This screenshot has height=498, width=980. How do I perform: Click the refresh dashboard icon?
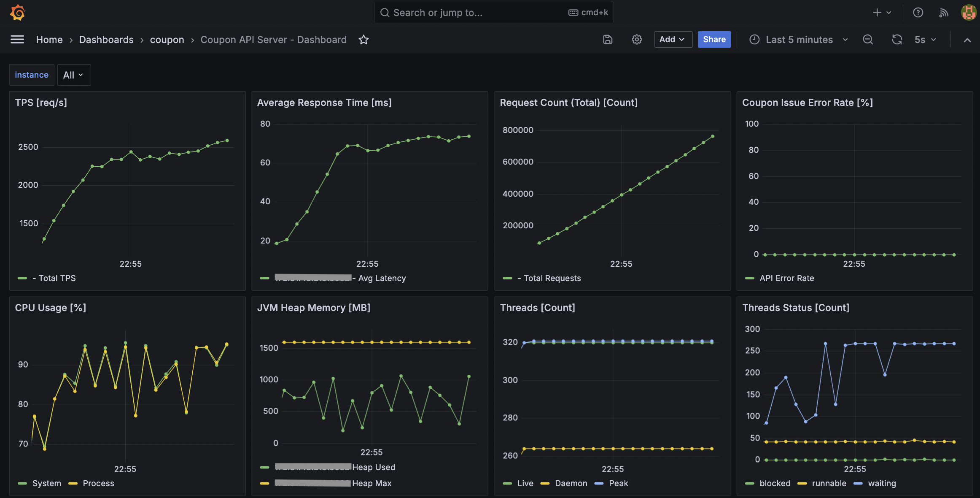(x=897, y=40)
